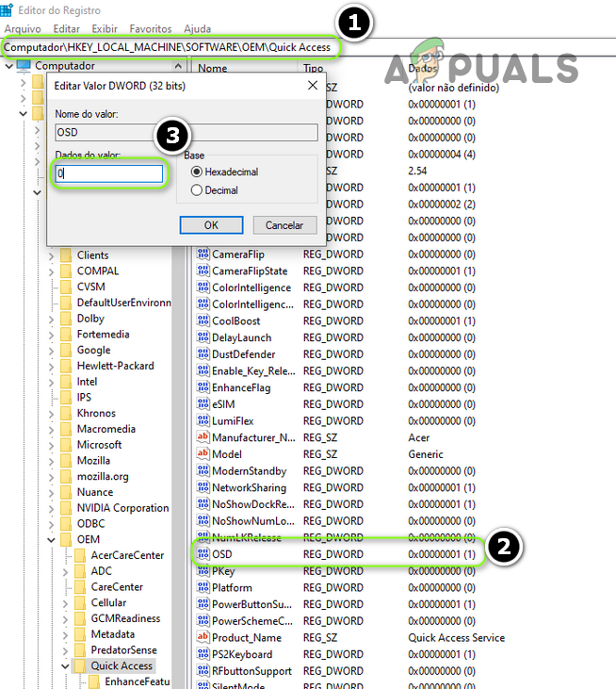
Task: Click the PKey value icon
Action: click(203, 571)
